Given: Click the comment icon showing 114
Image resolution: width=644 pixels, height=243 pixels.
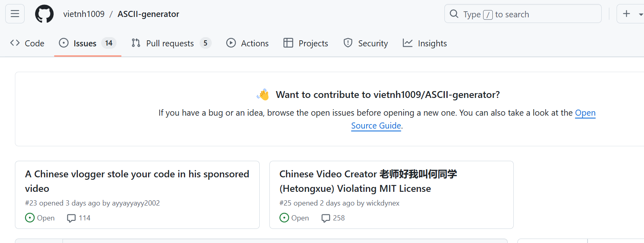Looking at the screenshot, I should [x=71, y=218].
